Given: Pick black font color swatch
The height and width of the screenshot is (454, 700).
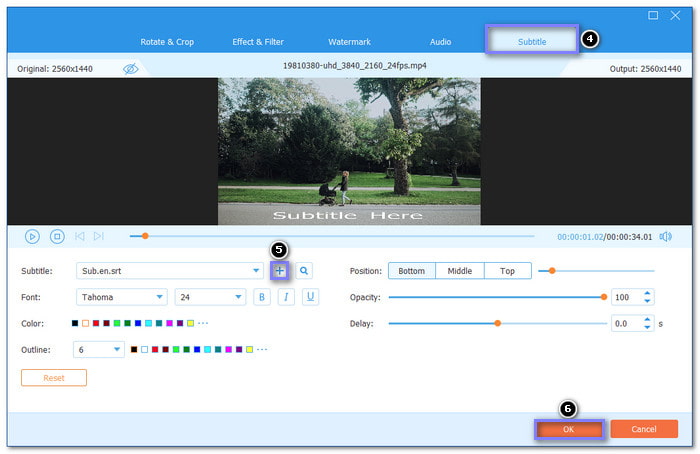Looking at the screenshot, I should [75, 323].
